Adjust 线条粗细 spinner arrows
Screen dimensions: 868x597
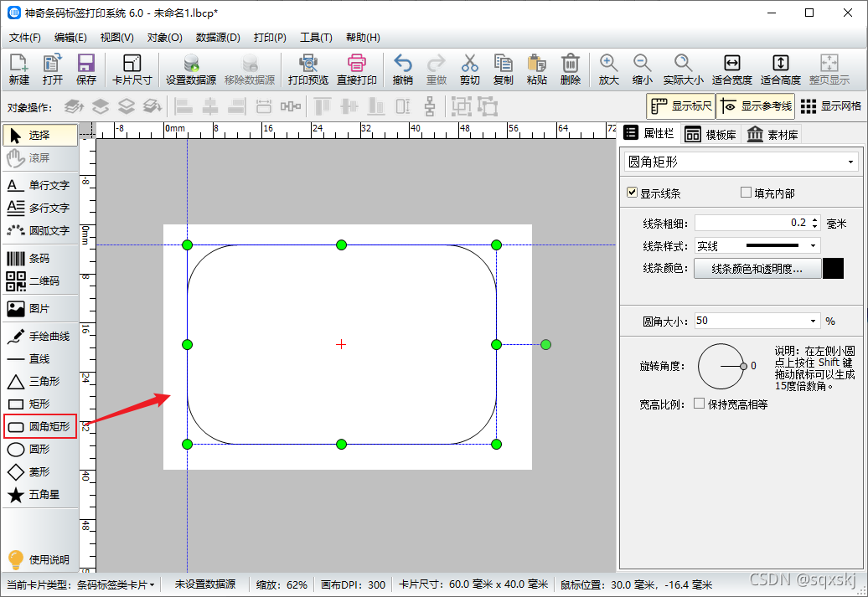pyautogui.click(x=815, y=223)
